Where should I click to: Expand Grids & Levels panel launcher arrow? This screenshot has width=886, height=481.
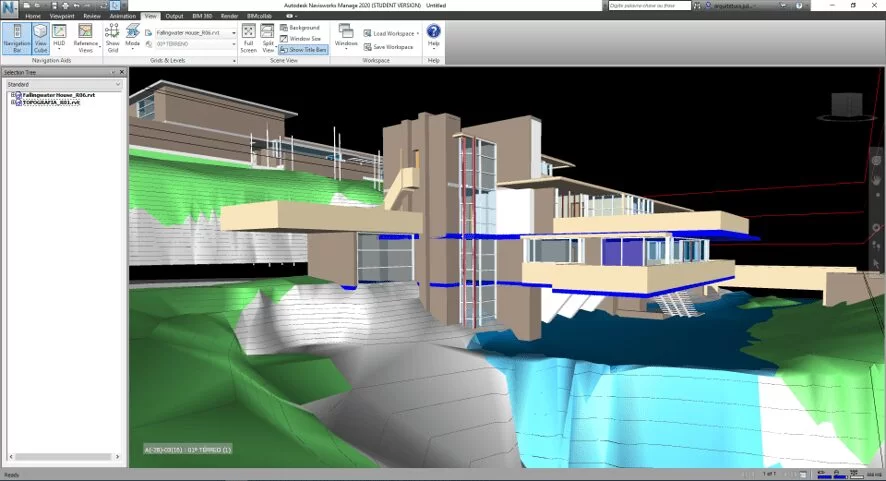pyautogui.click(x=234, y=60)
